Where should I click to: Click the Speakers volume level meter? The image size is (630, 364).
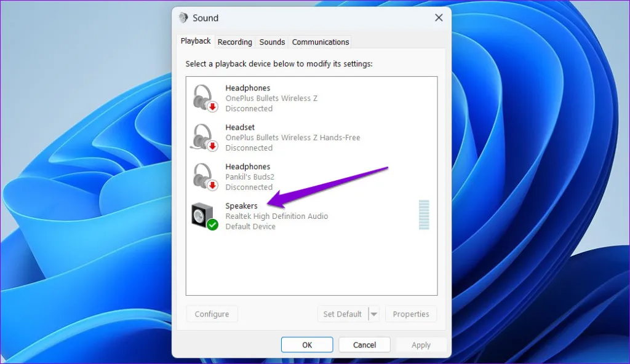[x=424, y=215]
